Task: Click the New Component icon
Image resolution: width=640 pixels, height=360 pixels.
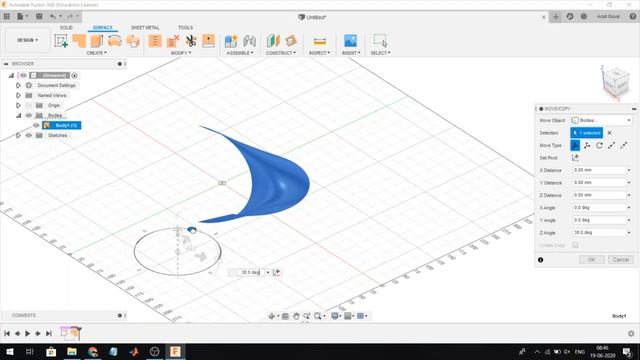Action: tap(231, 40)
